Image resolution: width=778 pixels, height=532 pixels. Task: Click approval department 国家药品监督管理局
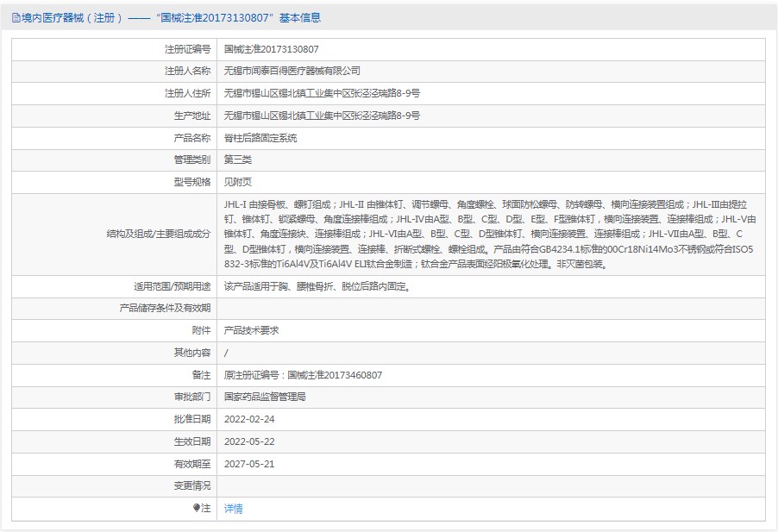click(265, 397)
